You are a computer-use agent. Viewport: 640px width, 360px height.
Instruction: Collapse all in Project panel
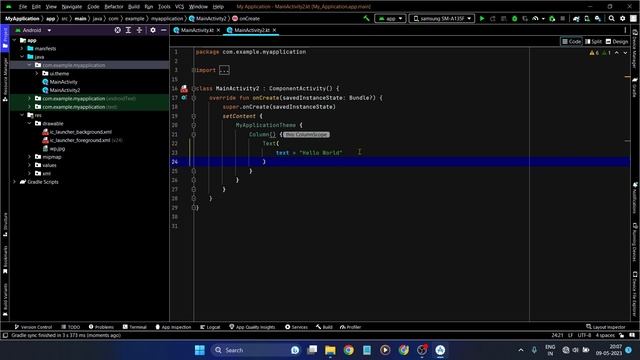point(139,30)
